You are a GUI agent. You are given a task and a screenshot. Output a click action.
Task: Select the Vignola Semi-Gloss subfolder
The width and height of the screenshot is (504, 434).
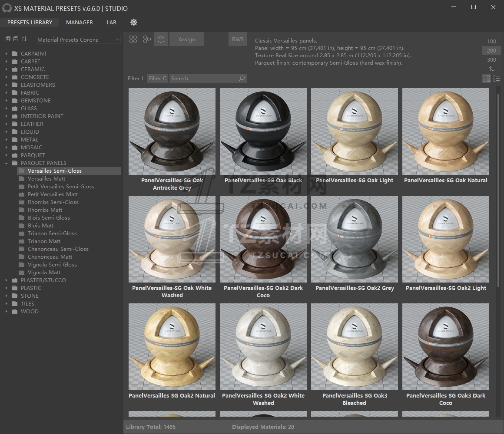point(52,264)
